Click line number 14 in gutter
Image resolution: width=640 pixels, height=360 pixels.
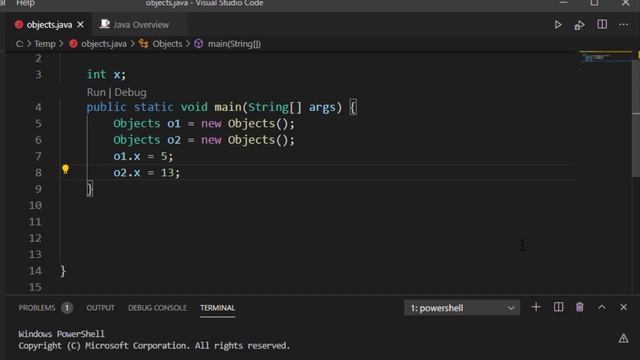[x=35, y=271]
